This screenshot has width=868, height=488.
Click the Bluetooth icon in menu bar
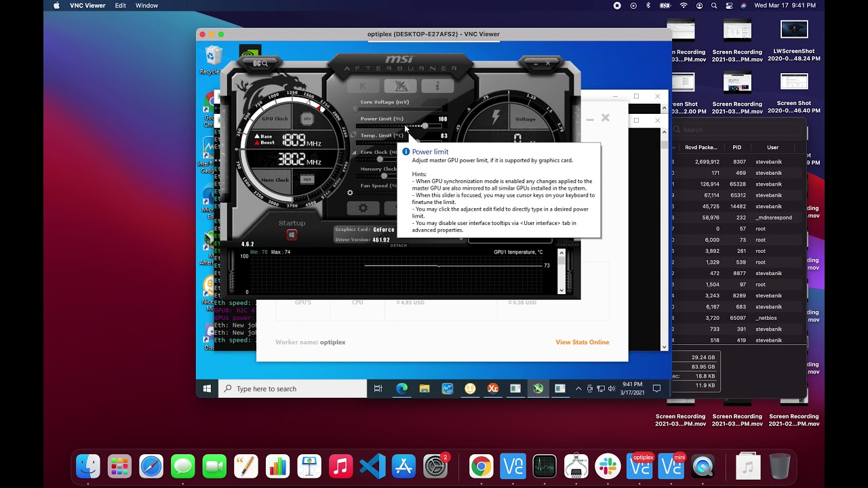pyautogui.click(x=648, y=5)
